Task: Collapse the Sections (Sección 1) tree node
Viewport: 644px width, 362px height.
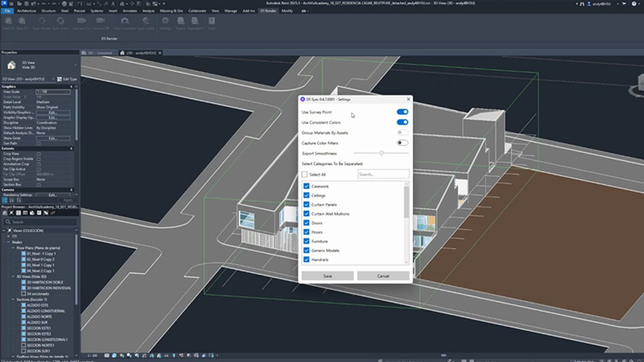Action: point(14,300)
